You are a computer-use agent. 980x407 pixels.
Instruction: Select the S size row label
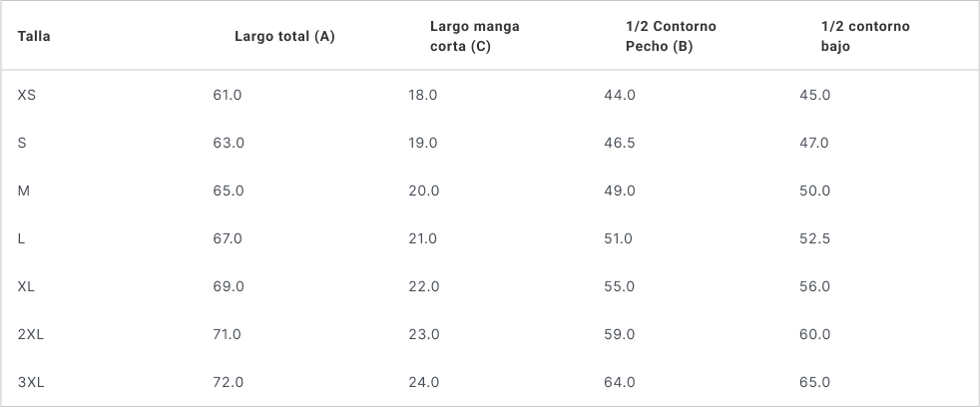coord(22,143)
